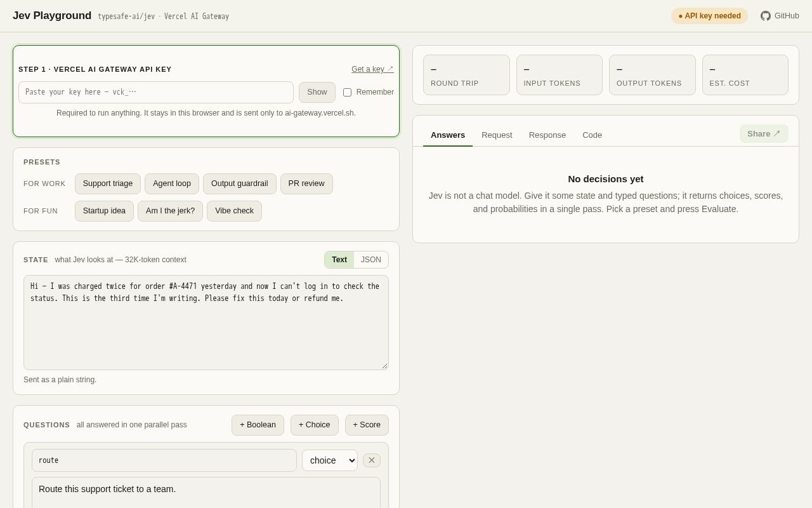Add a Boolean question
The width and height of the screenshot is (812, 508).
pos(258,425)
